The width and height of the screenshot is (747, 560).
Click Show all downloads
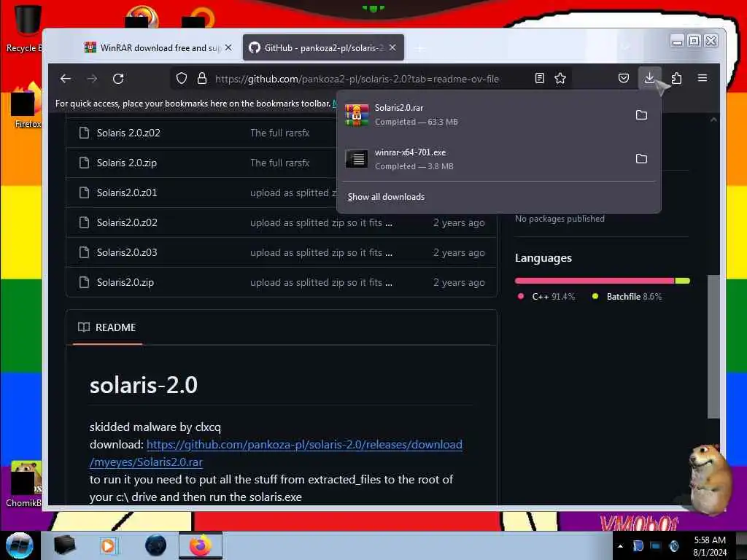(386, 197)
